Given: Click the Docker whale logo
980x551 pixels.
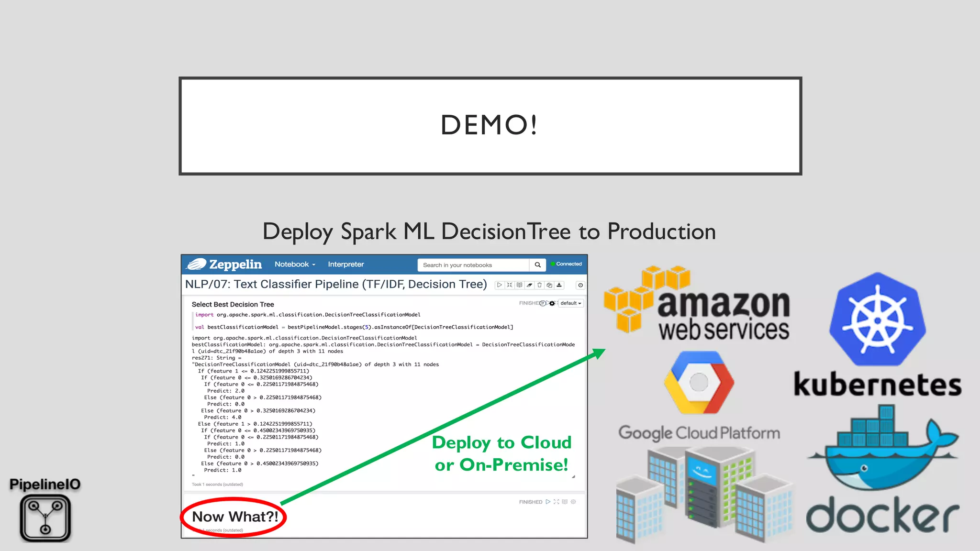Looking at the screenshot, I should [883, 448].
